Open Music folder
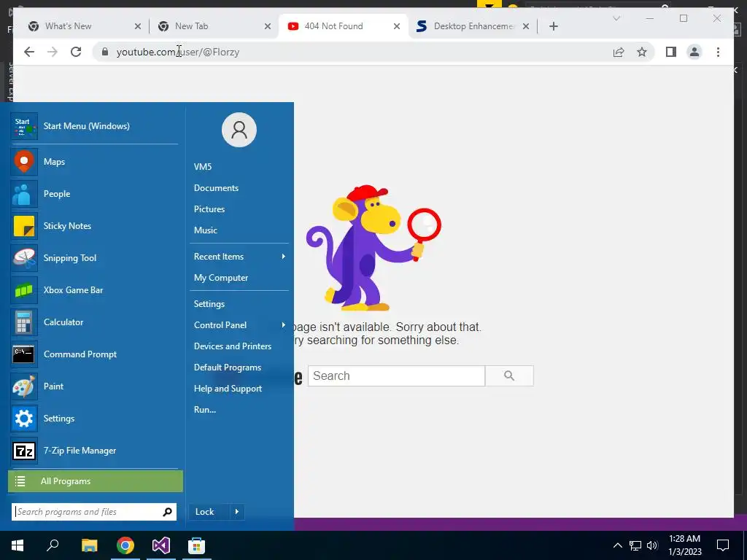Screen dimensions: 747x560 coord(205,230)
